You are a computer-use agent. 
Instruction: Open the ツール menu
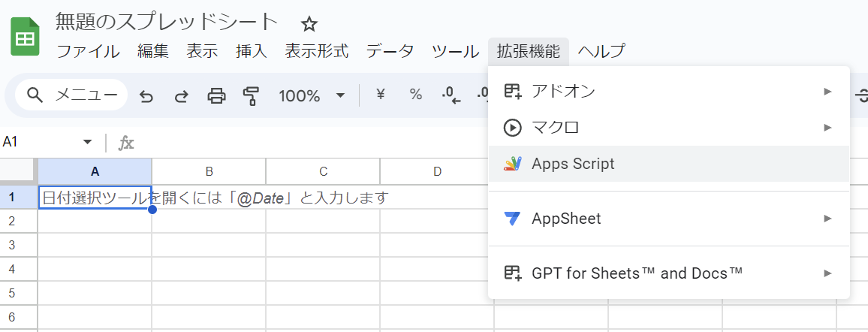456,52
